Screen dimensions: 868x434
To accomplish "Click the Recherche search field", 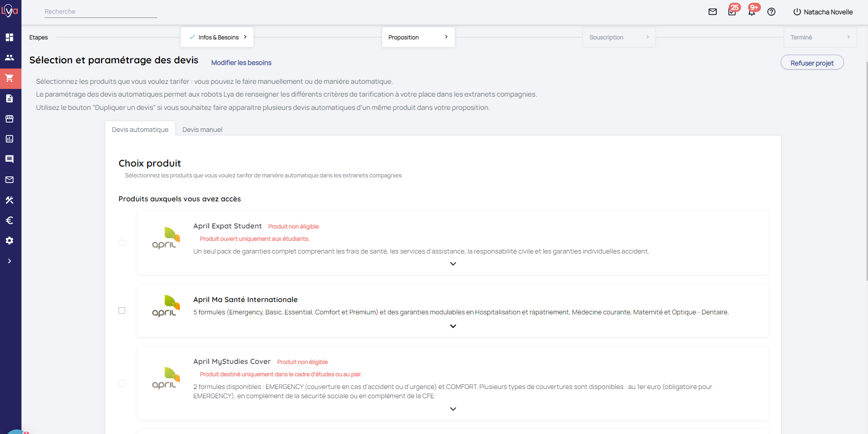I will 101,12.
